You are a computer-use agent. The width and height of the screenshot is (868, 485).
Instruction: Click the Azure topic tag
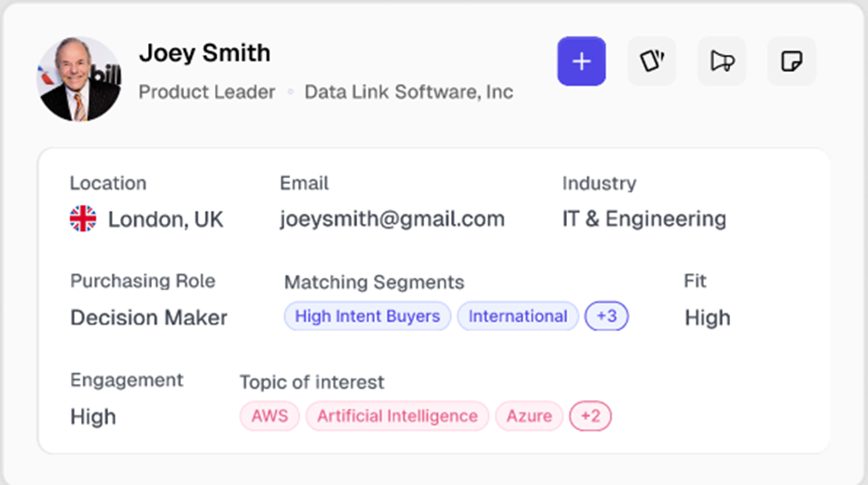tap(529, 416)
